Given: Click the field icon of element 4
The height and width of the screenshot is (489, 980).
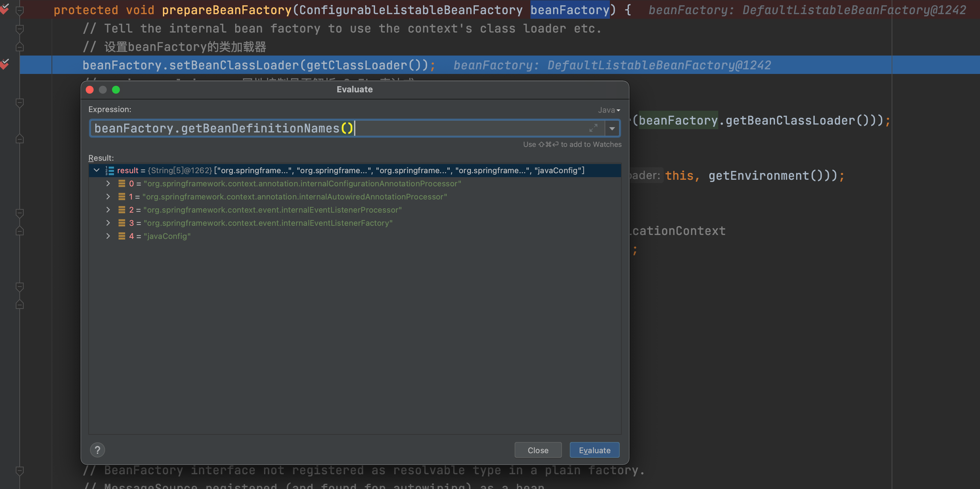Looking at the screenshot, I should [122, 236].
